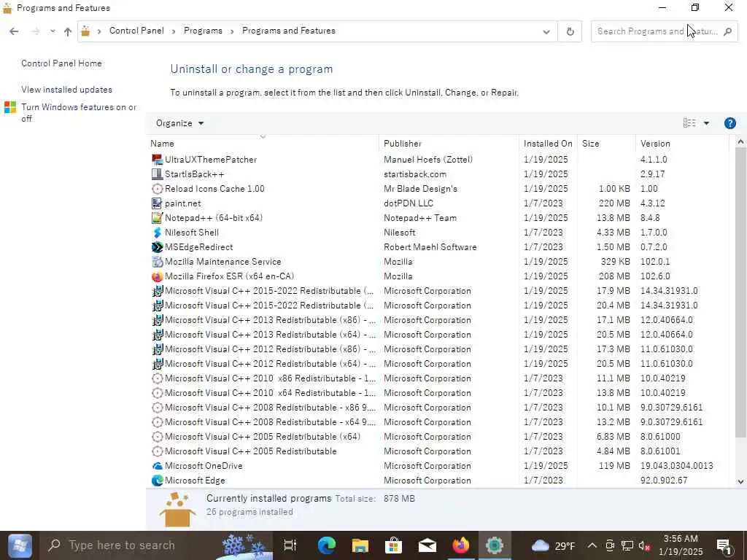Viewport: 747px width, 560px height.
Task: Expand the chevron after Control Panel breadcrumb
Action: click(174, 31)
